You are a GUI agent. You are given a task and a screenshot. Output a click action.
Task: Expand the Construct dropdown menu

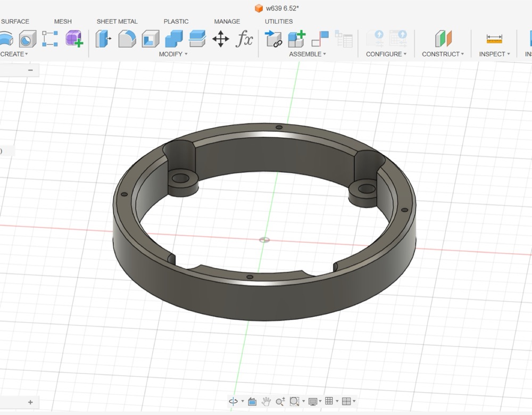[x=443, y=54]
